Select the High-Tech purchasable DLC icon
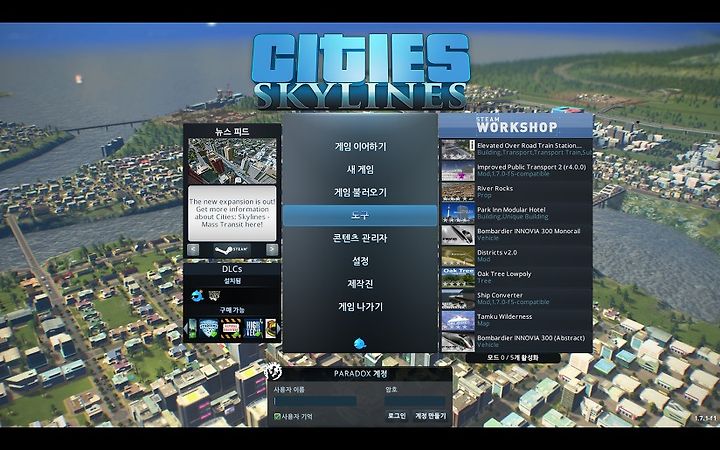This screenshot has width=720, height=450. click(x=253, y=328)
